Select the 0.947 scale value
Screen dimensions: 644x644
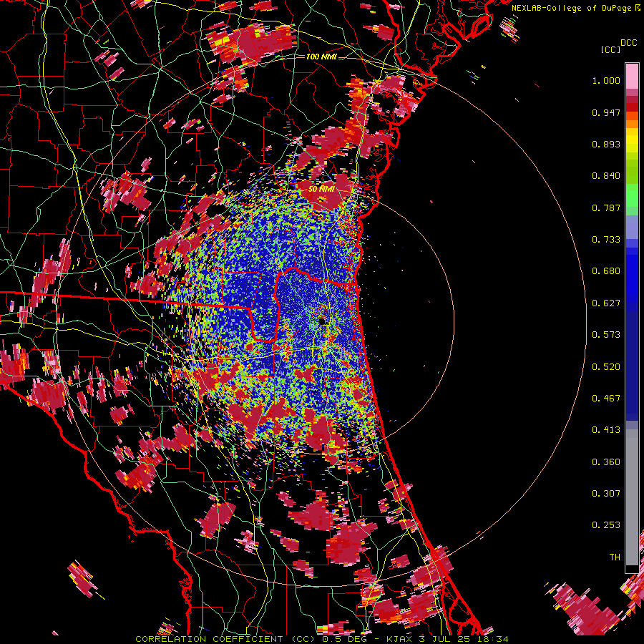pyautogui.click(x=606, y=112)
